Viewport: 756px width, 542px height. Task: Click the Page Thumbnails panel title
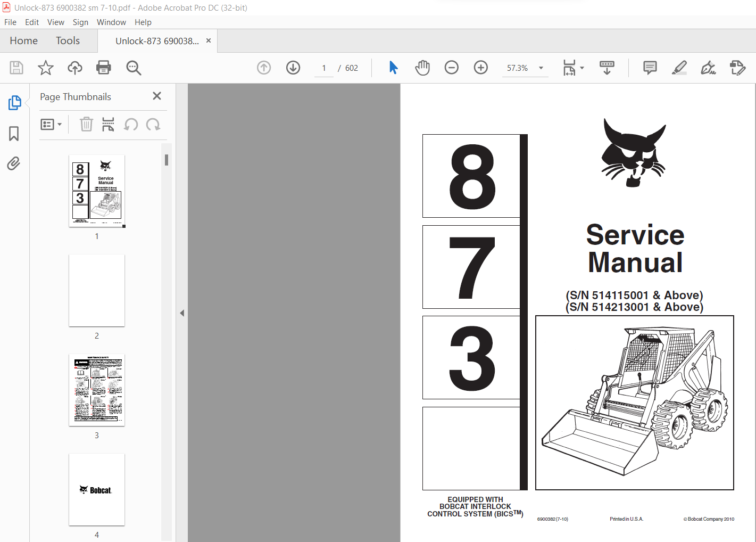click(76, 97)
